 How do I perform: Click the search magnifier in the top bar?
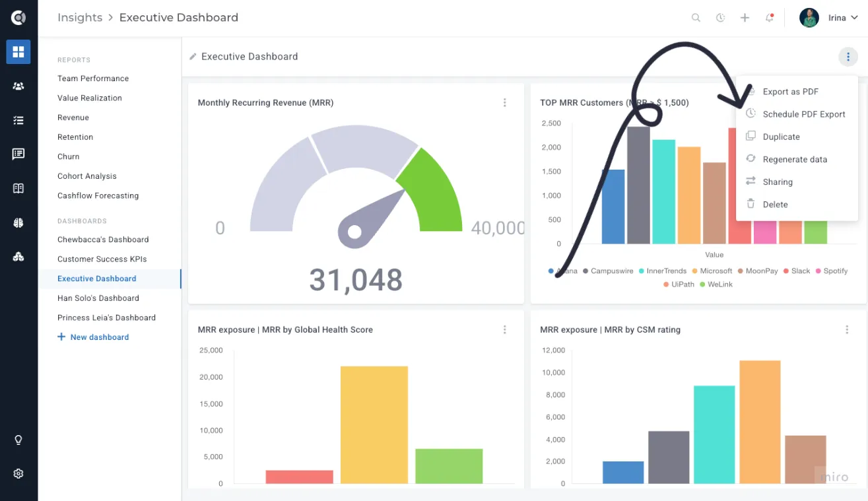coord(696,18)
